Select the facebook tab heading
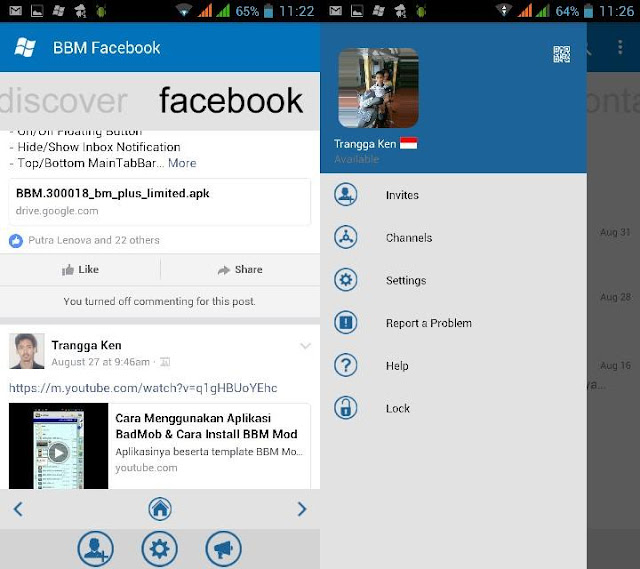 231,101
